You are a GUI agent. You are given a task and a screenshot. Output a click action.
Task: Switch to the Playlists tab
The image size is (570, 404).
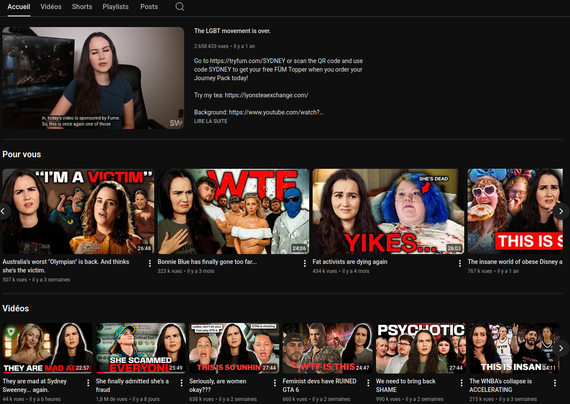coord(115,7)
